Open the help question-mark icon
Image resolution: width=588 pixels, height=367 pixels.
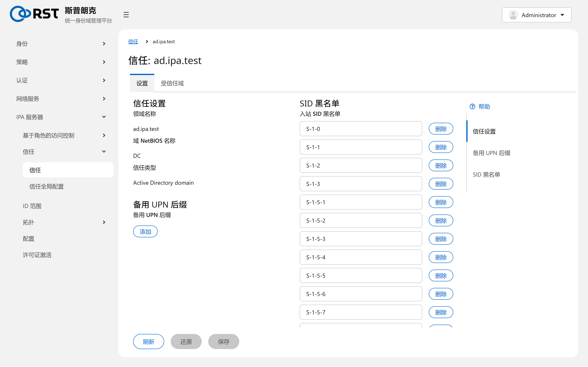pyautogui.click(x=472, y=107)
